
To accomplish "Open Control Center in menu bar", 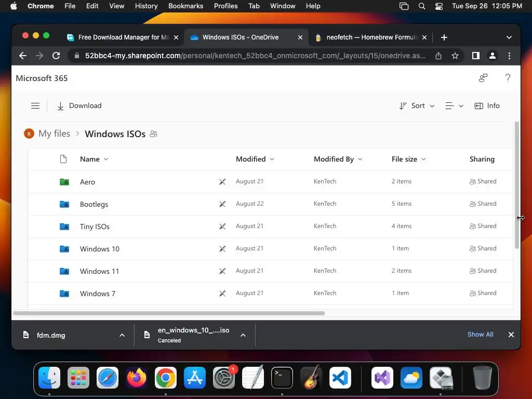I will [438, 6].
